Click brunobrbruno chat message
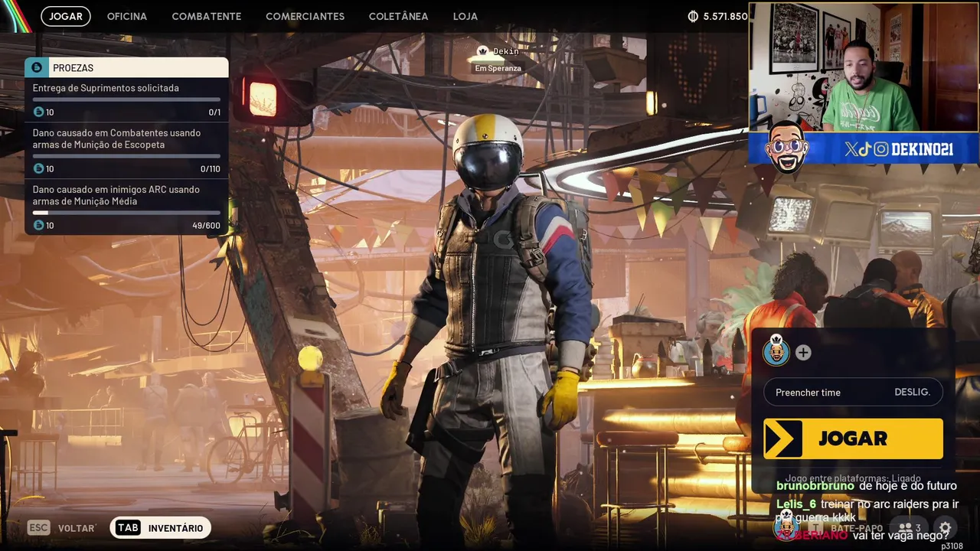The image size is (980, 551). [x=867, y=486]
